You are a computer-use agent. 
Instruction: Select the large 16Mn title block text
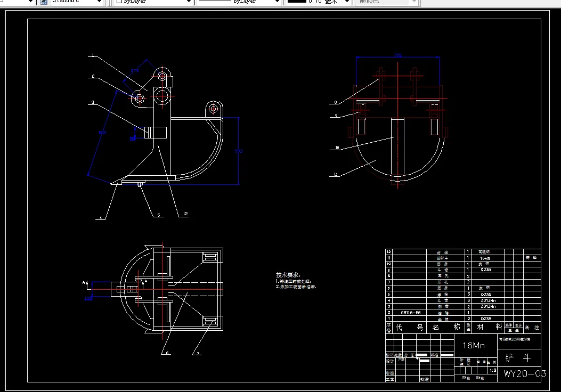pos(473,345)
